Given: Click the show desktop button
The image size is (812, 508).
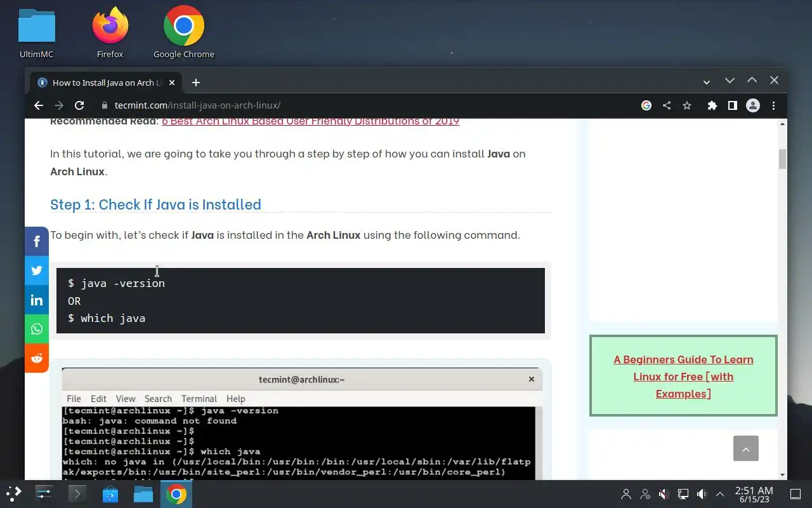Looking at the screenshot, I should pyautogui.click(x=796, y=494).
